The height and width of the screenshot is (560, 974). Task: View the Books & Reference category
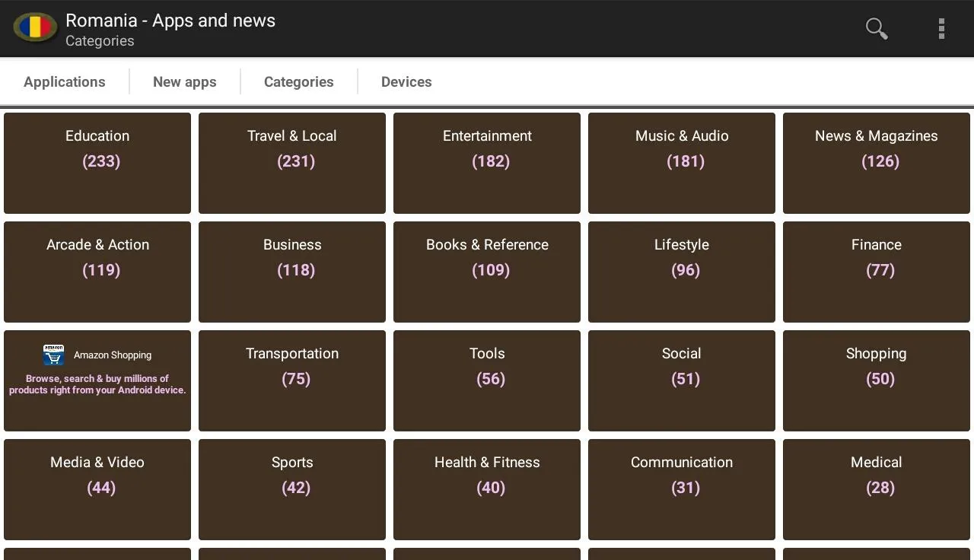(x=487, y=272)
